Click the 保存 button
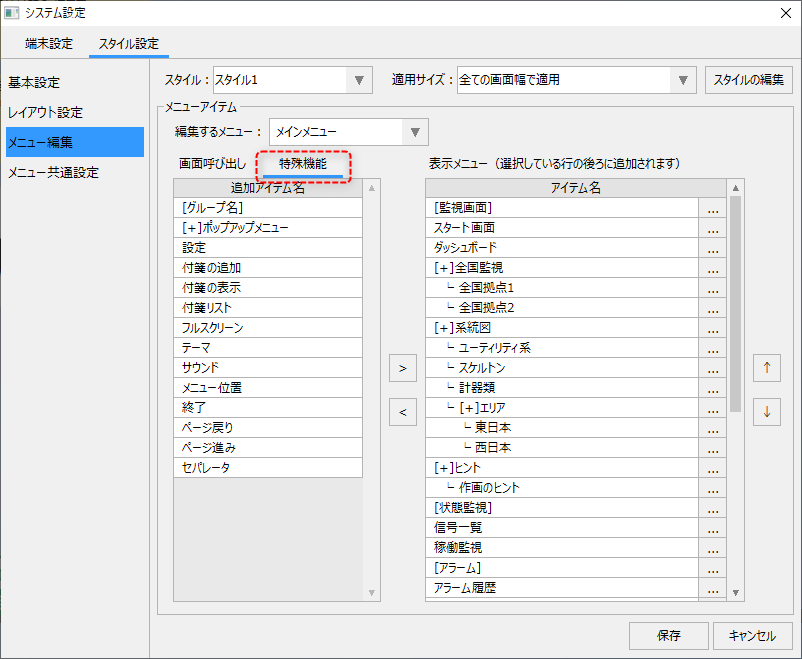Image resolution: width=802 pixels, height=659 pixels. pyautogui.click(x=668, y=635)
